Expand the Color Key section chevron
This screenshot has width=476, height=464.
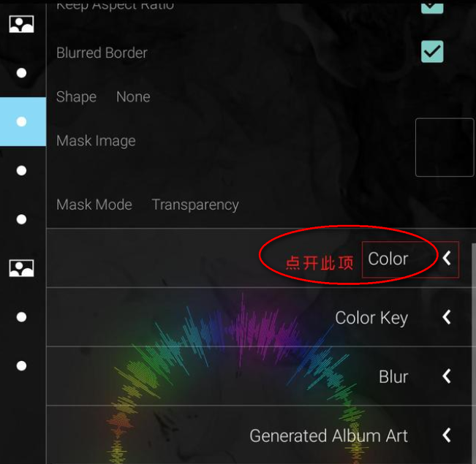pos(447,318)
